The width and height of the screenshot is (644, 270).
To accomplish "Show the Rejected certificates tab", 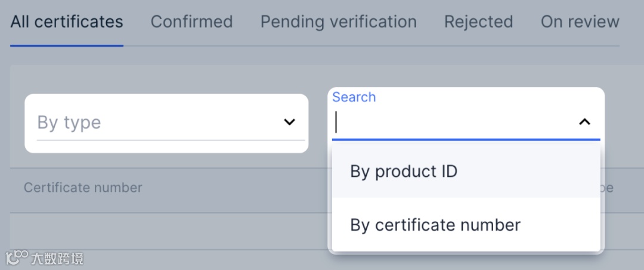I will pyautogui.click(x=478, y=22).
